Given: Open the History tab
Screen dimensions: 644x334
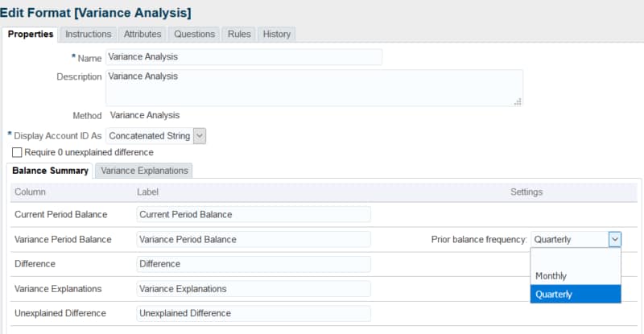Looking at the screenshot, I should (277, 34).
